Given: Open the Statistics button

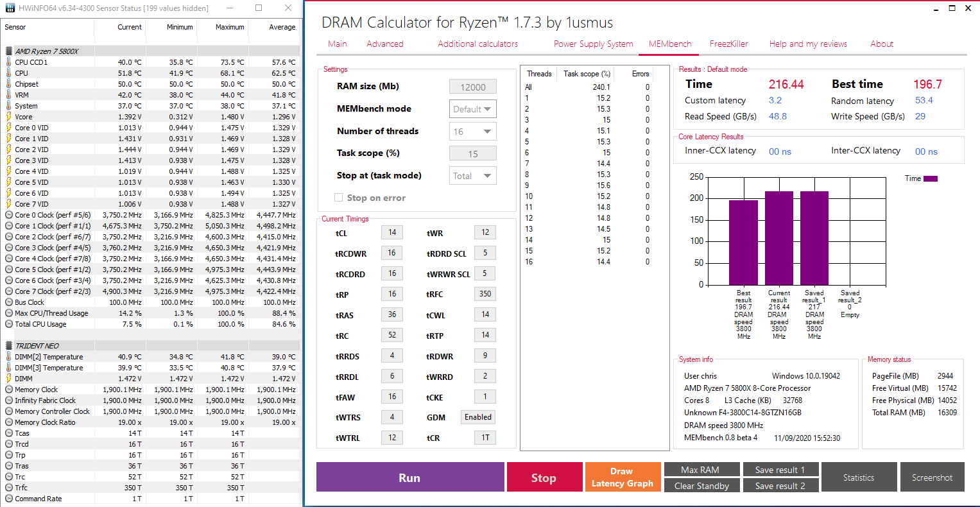Looking at the screenshot, I should pyautogui.click(x=859, y=477).
